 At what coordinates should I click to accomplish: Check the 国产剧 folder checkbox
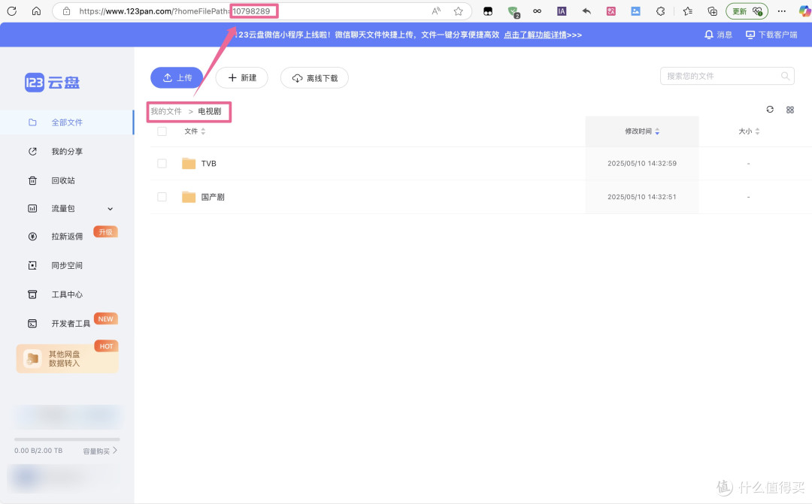click(x=162, y=197)
